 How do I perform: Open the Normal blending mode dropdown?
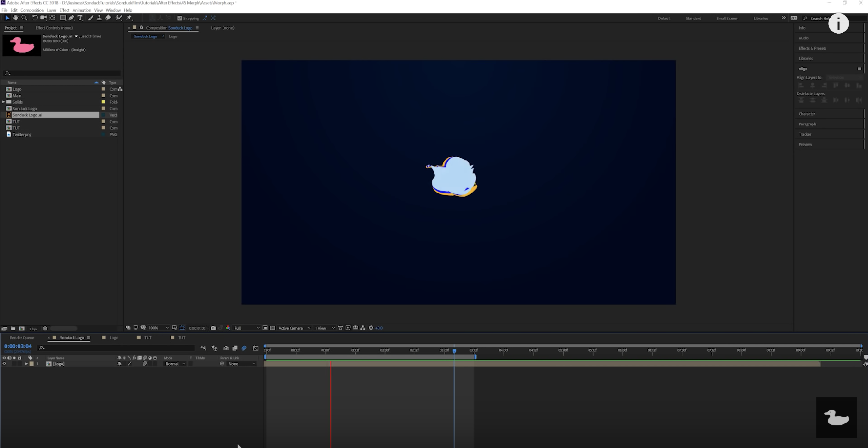175,364
